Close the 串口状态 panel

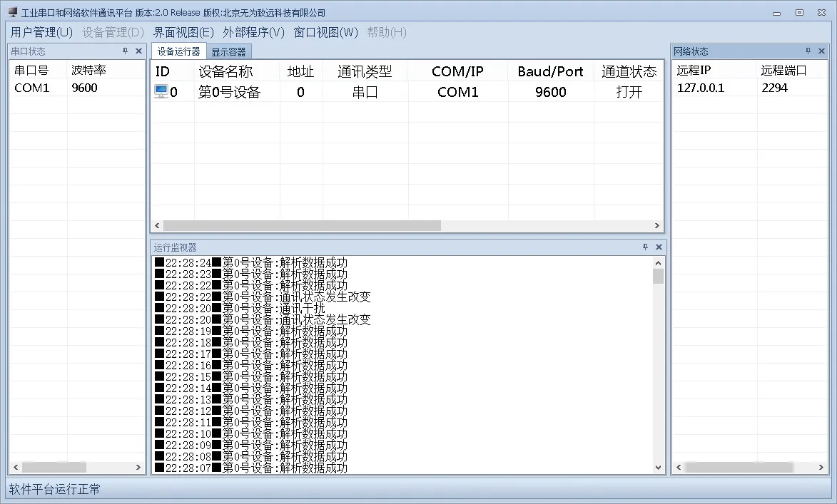tap(138, 51)
